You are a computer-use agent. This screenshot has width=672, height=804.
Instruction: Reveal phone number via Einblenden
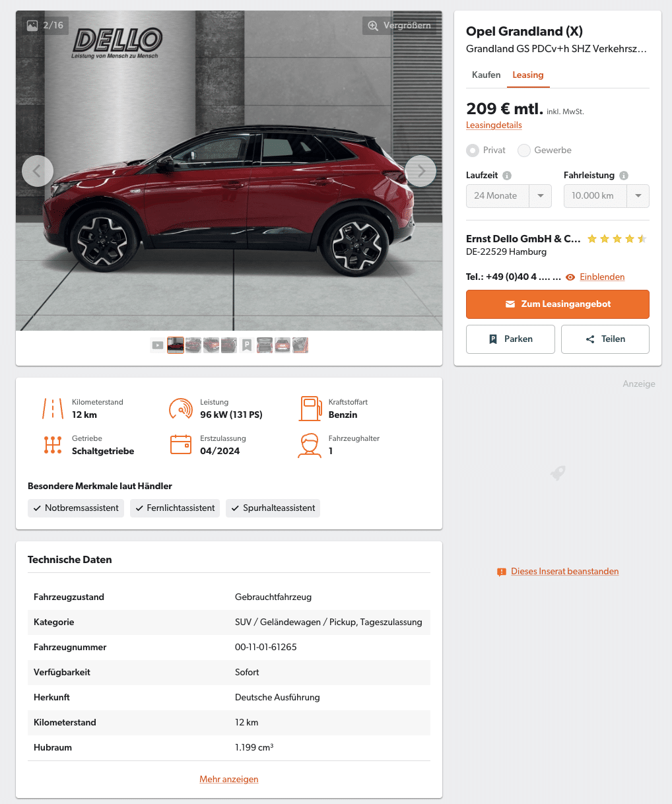602,277
